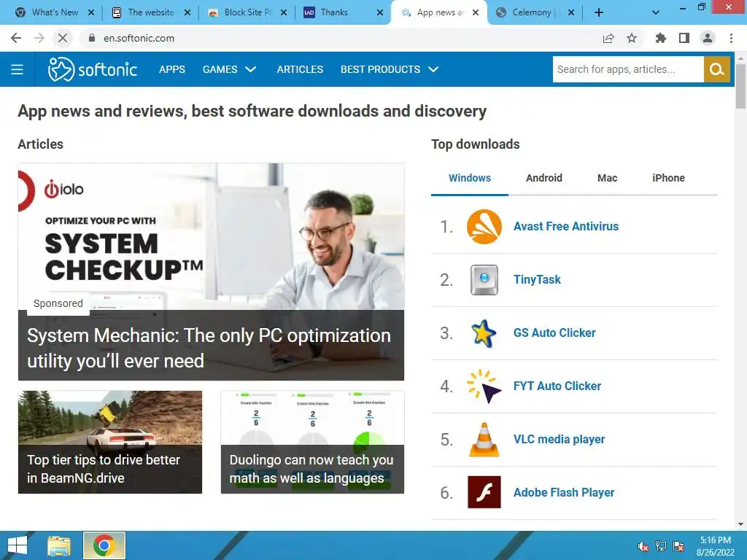This screenshot has height=560, width=747.
Task: Select the Mac downloads tab
Action: pyautogui.click(x=608, y=178)
